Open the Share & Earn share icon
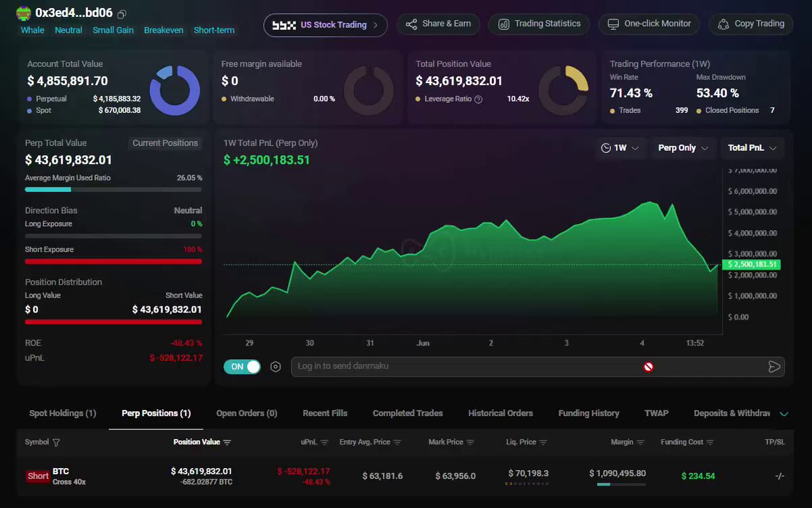This screenshot has height=508, width=812. point(411,24)
